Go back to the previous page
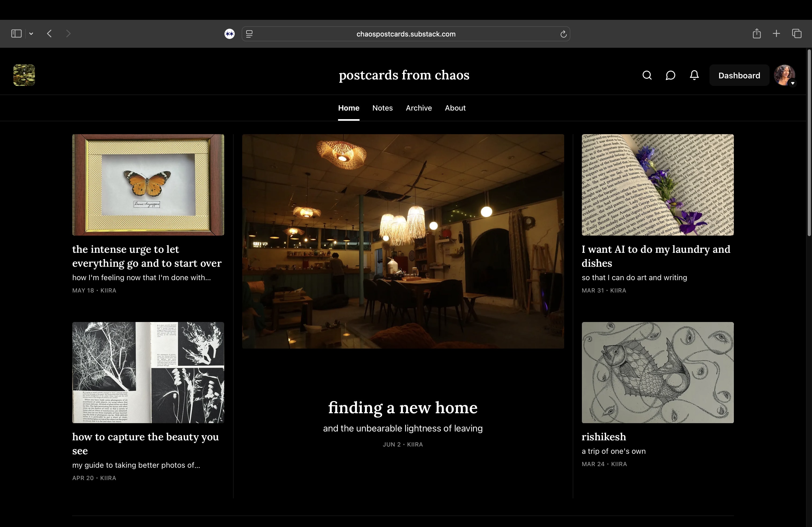This screenshot has height=527, width=812. tap(49, 33)
